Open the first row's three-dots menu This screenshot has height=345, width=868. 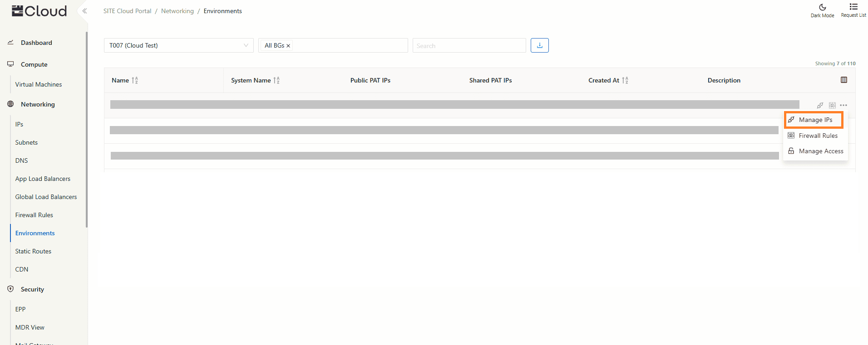(x=843, y=105)
